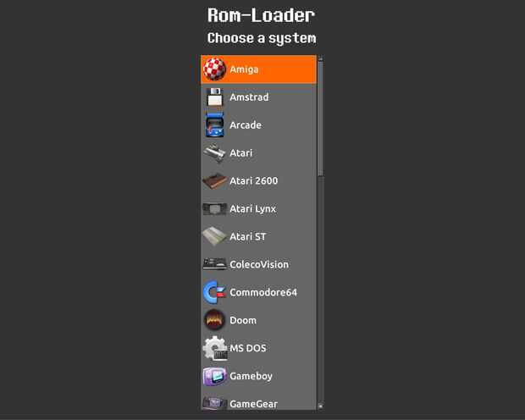This screenshot has width=525, height=420.
Task: Select ColecoVision from the system list
Action: [x=258, y=264]
